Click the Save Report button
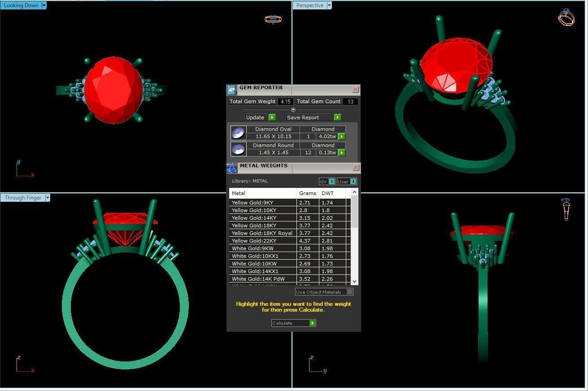The height and width of the screenshot is (391, 588). click(314, 117)
